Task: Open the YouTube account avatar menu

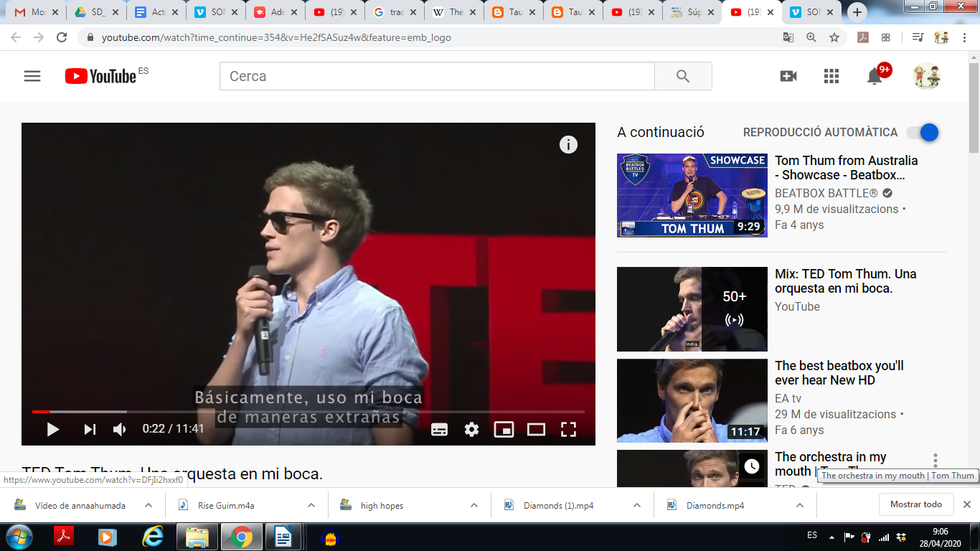Action: (927, 76)
